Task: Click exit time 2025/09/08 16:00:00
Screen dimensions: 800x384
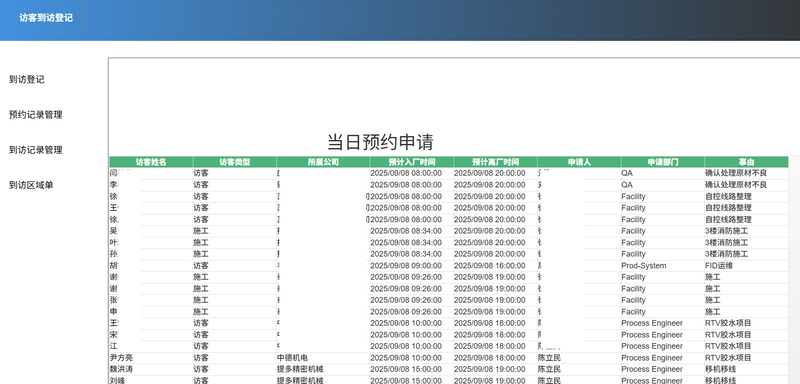Action: [489, 266]
